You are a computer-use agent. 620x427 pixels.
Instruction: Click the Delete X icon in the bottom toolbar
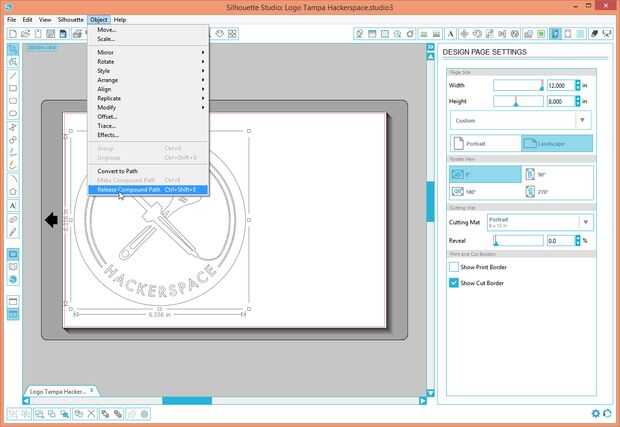tap(91, 414)
